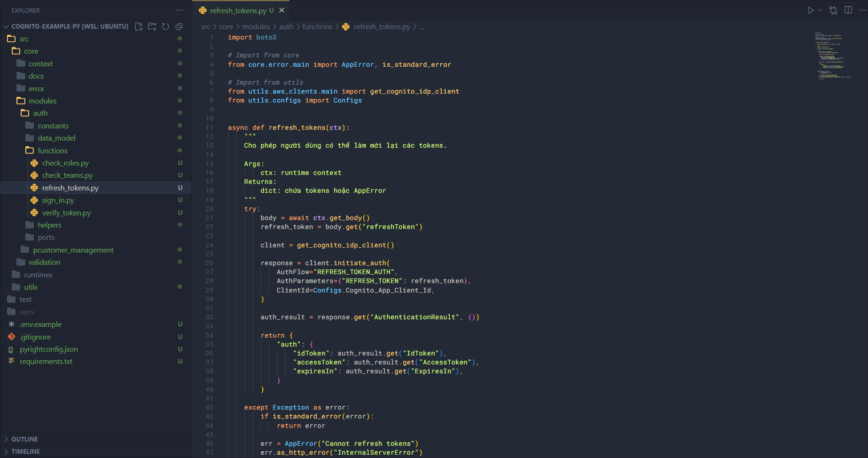
Task: Click the New File icon in Explorer
Action: tap(139, 27)
